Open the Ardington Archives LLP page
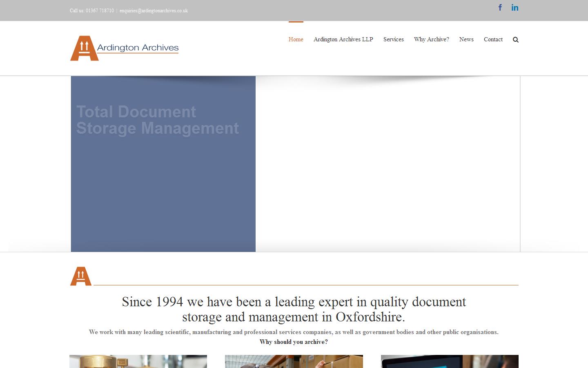The height and width of the screenshot is (368, 588). 343,39
